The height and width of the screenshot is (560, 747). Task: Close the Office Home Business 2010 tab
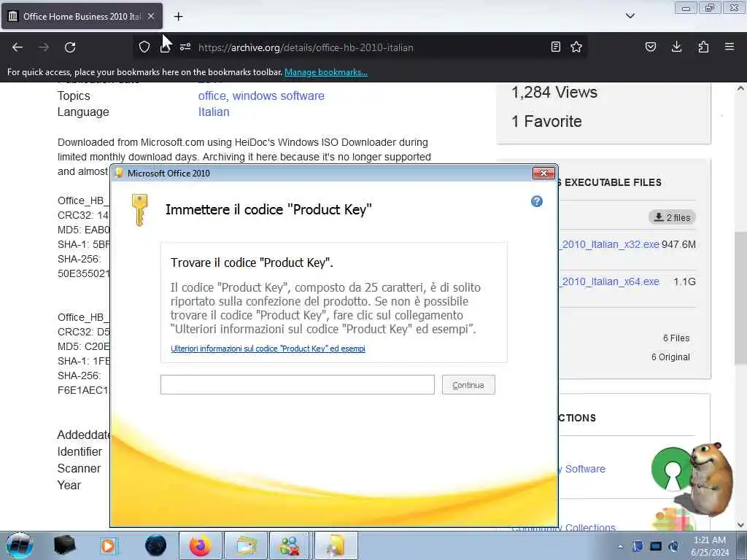coord(151,16)
